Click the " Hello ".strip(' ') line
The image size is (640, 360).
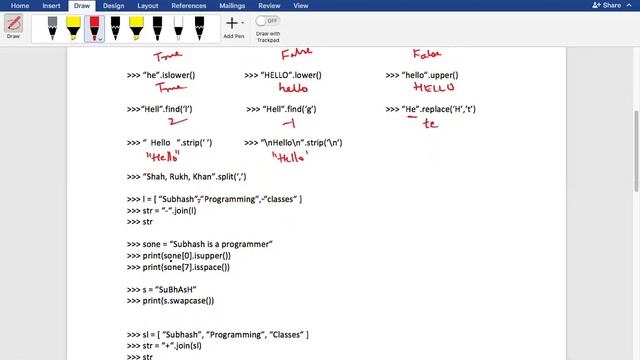click(x=169, y=143)
